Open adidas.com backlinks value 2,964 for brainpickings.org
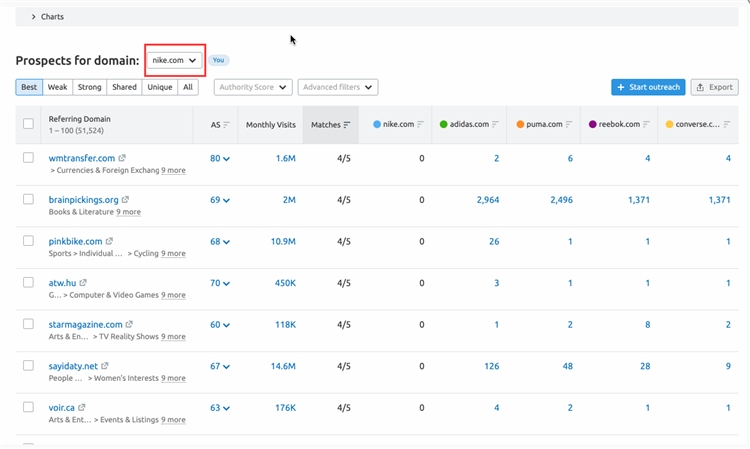Viewport: 750px width, 449px height. point(488,200)
